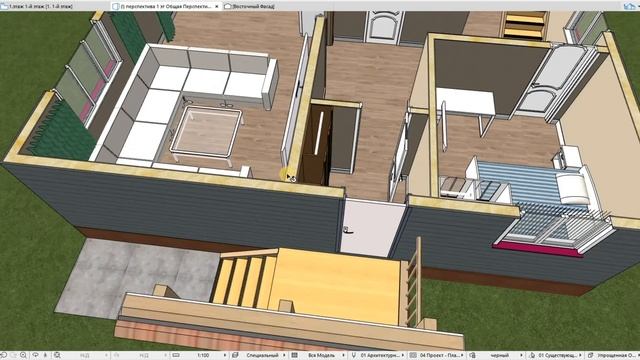
Task: Open the Упрощенная 3D style selector
Action: (618, 355)
